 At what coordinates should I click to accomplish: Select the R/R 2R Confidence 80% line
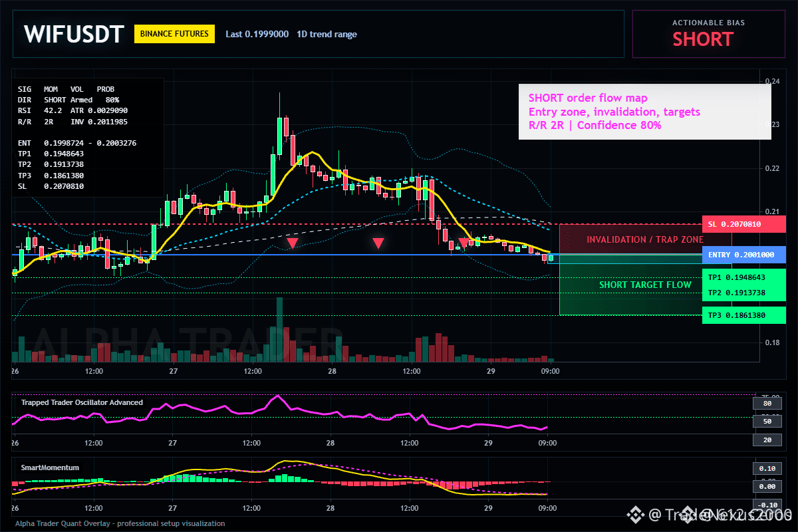595,124
